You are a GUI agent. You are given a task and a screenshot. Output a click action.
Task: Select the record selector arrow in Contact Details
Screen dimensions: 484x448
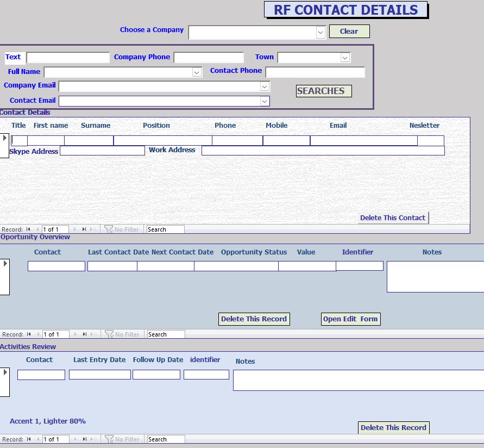point(4,139)
